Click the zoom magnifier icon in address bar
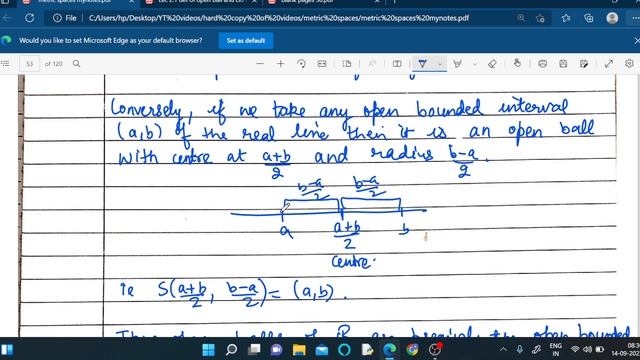 click(x=521, y=18)
